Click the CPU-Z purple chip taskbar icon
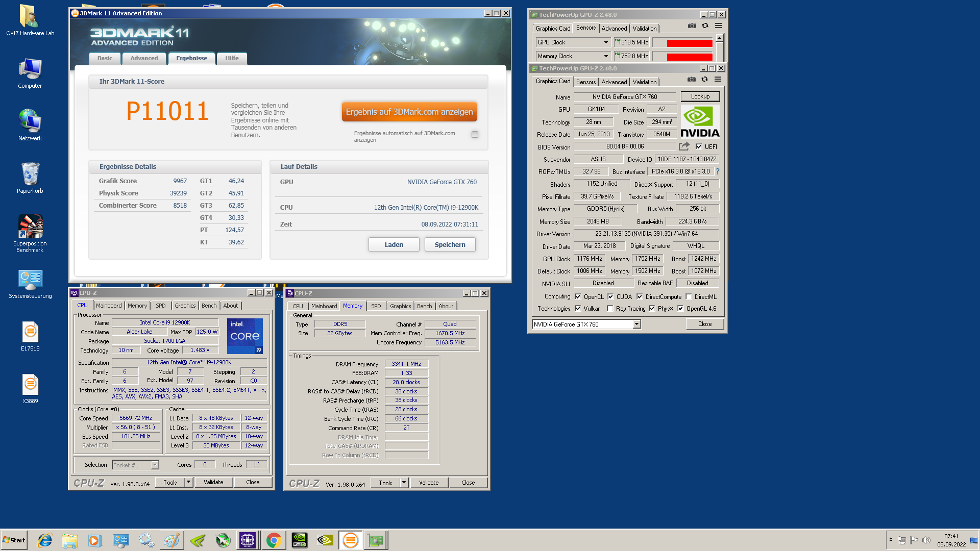 pos(248,540)
